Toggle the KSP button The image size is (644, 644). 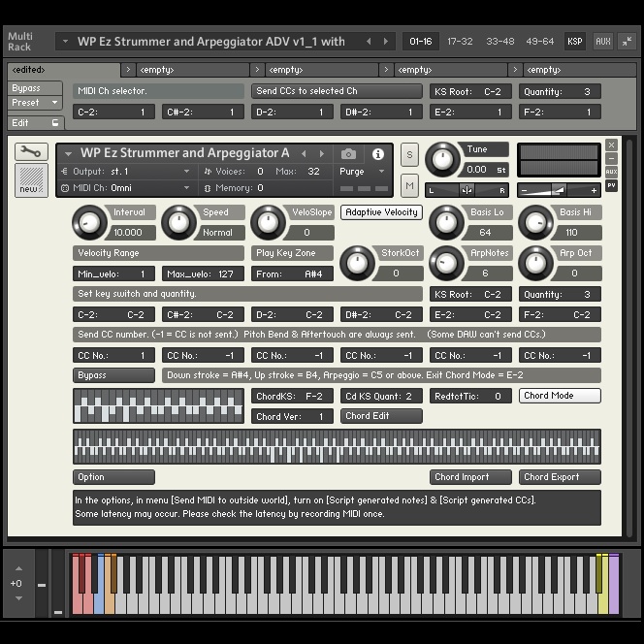click(x=574, y=41)
